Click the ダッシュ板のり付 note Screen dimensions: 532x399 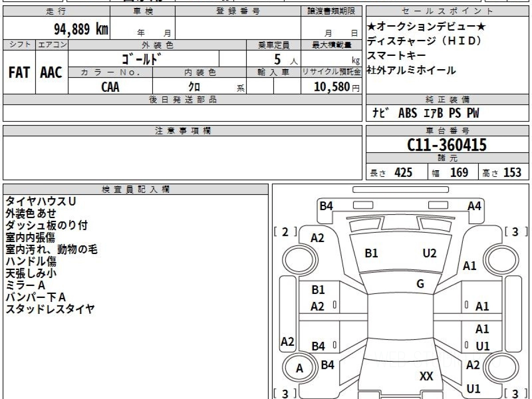47,225
